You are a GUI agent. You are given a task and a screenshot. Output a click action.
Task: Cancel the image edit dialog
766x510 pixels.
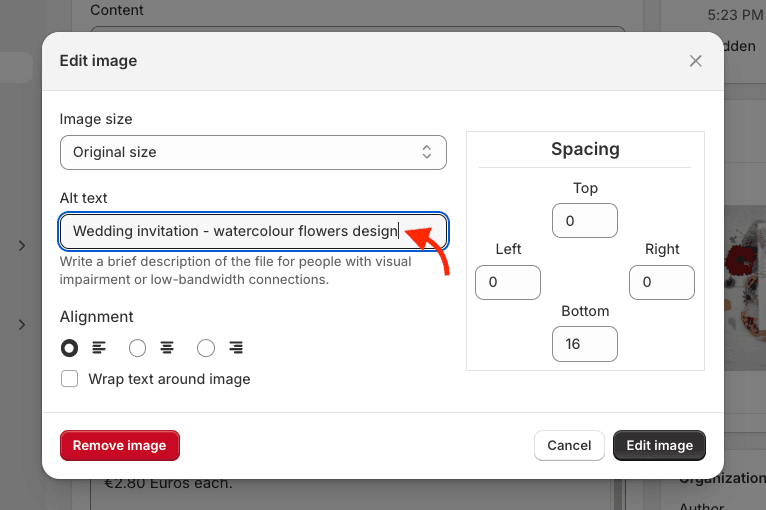click(x=569, y=446)
